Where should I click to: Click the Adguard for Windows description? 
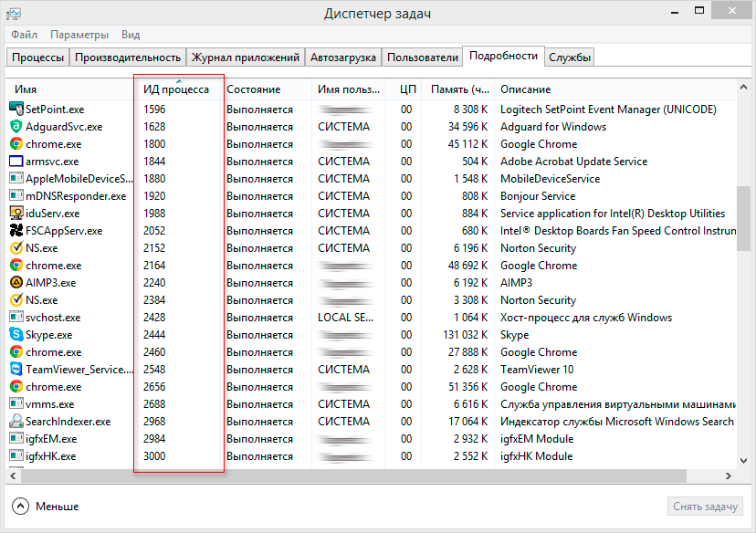coord(553,126)
